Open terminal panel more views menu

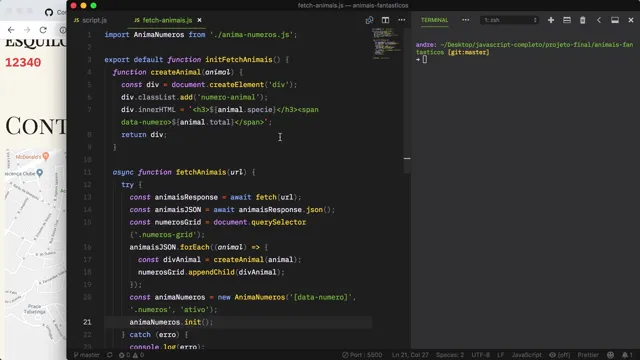[465, 20]
